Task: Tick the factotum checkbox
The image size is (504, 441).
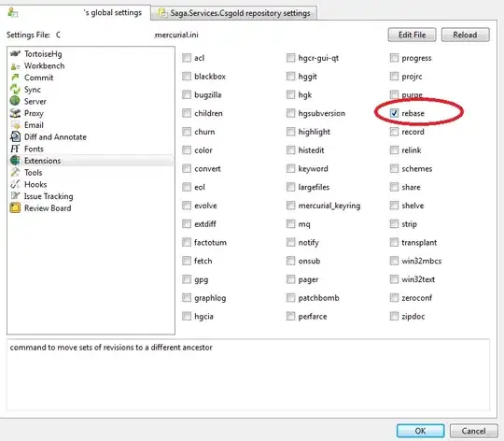Action: point(187,242)
